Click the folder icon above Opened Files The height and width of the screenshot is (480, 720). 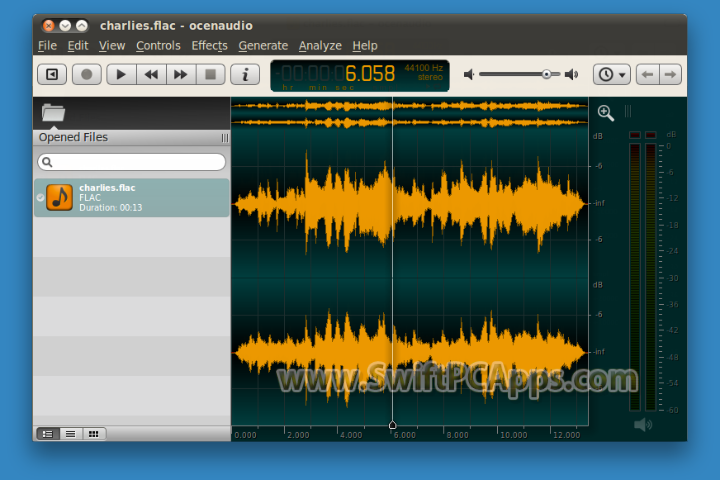click(x=53, y=113)
